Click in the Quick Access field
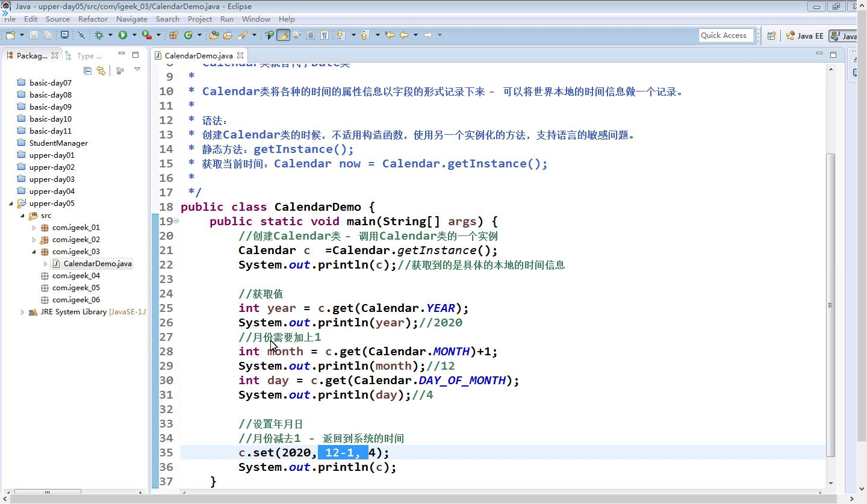Image resolution: width=867 pixels, height=504 pixels. tap(727, 36)
